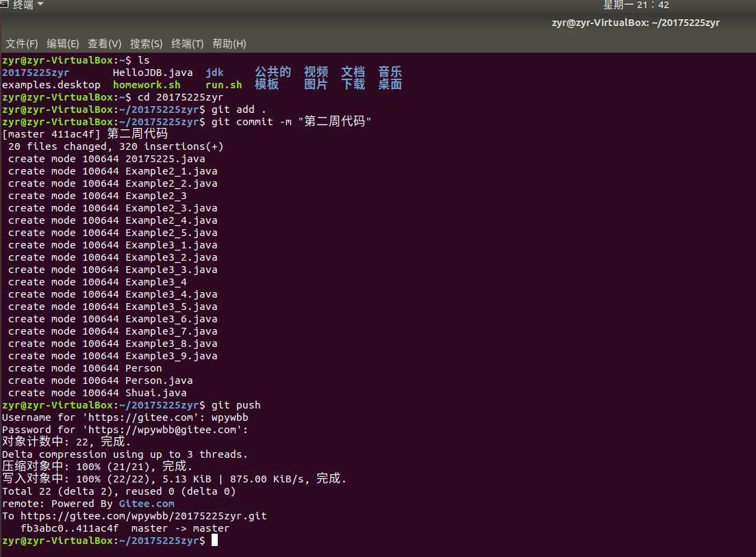Image resolution: width=756 pixels, height=557 pixels.
Task: Click the 'Total 22 (delta 2)' line
Action: [x=119, y=491]
